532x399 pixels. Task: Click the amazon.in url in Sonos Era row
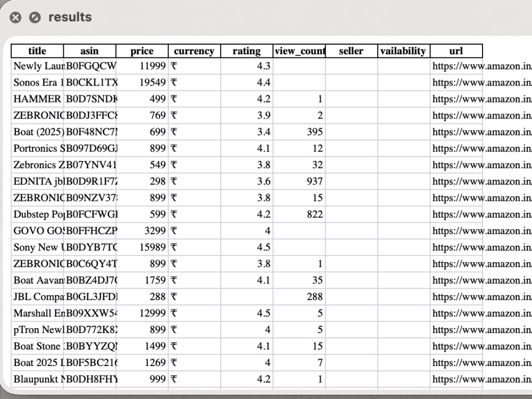point(482,82)
